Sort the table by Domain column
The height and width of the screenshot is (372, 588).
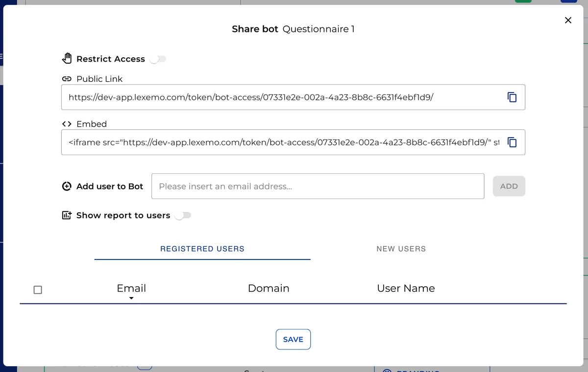(x=269, y=288)
